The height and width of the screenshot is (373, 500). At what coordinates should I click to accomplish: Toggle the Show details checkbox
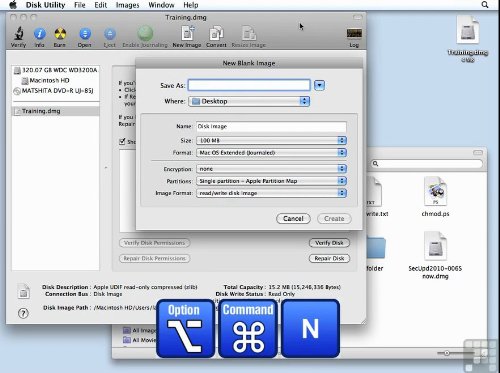click(122, 142)
